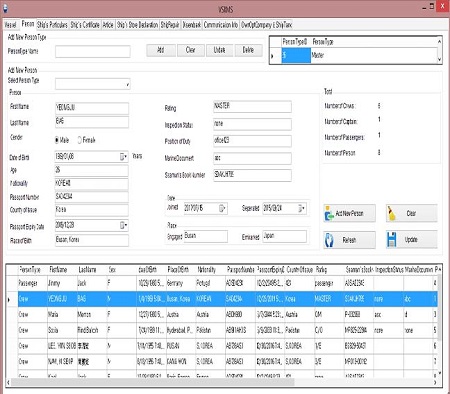
Task: Click scroll down arrow of Person Type grid
Action: click(439, 59)
